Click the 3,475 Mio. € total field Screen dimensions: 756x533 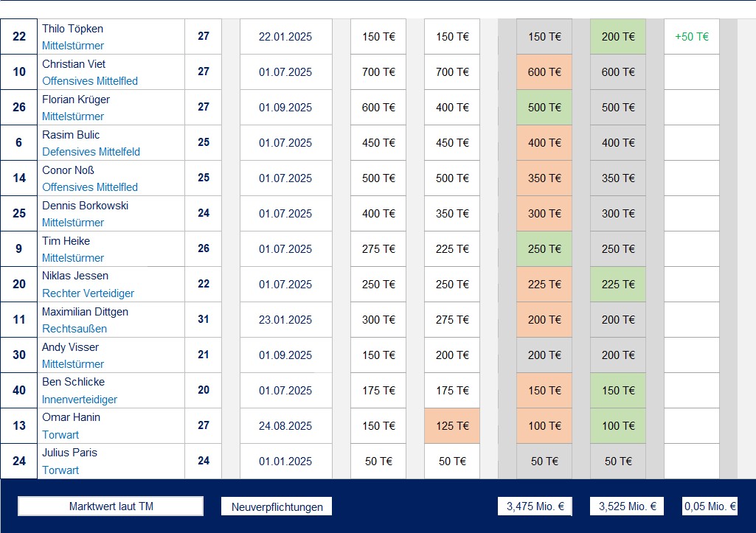(535, 506)
